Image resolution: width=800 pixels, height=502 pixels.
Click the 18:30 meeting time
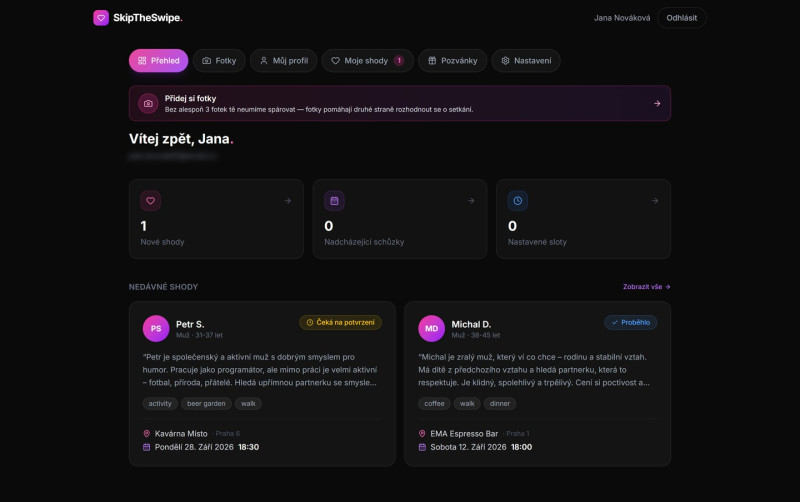coord(248,447)
